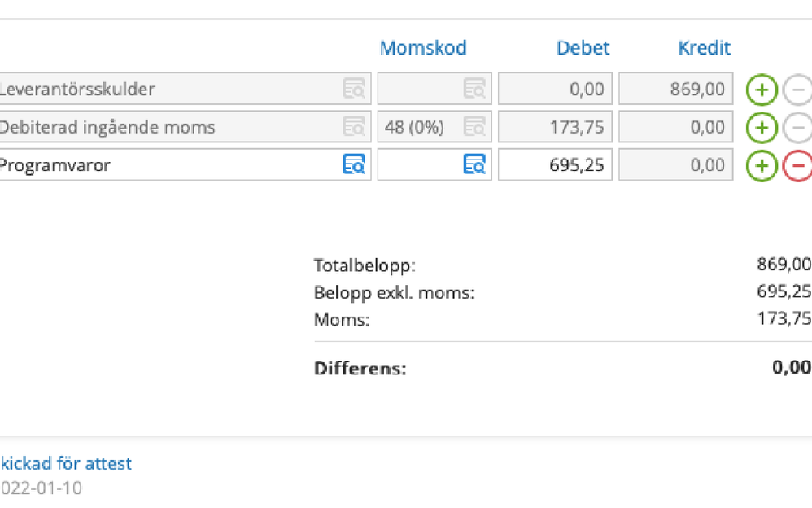Click green plus on Programvaror row
Image resolution: width=812 pixels, height=508 pixels.
762,165
